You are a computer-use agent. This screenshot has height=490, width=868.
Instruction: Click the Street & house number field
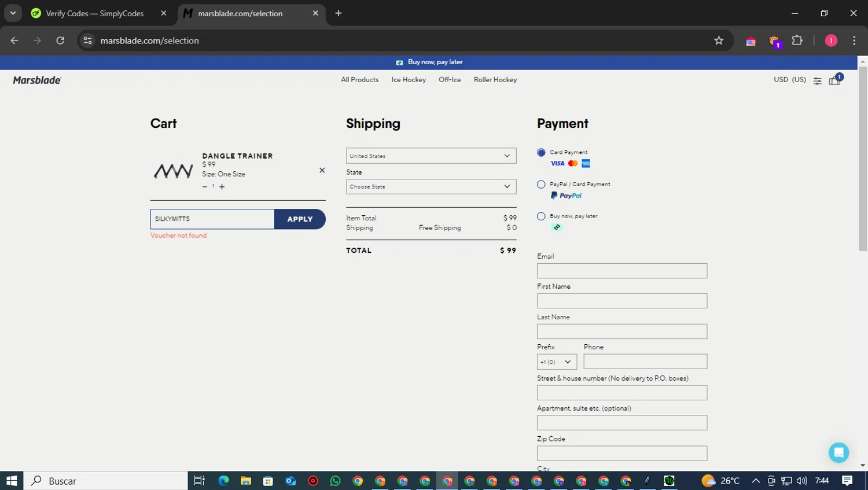[622, 393]
